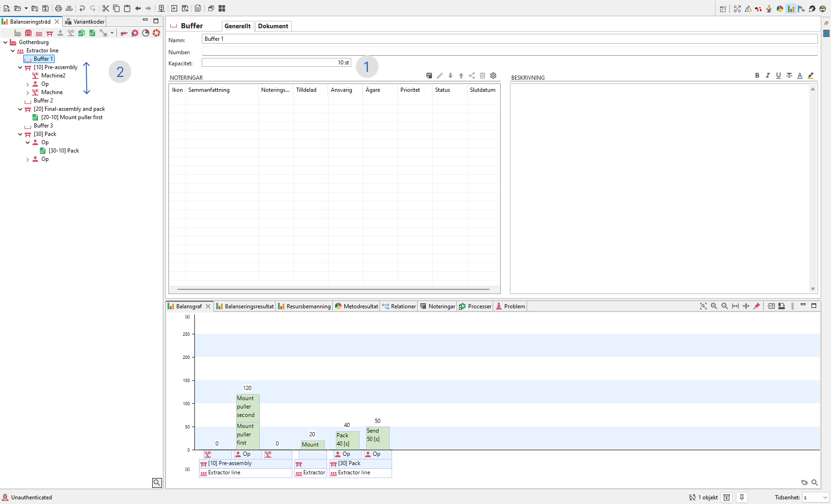Click the Status column header
831x504 pixels.
click(x=443, y=90)
